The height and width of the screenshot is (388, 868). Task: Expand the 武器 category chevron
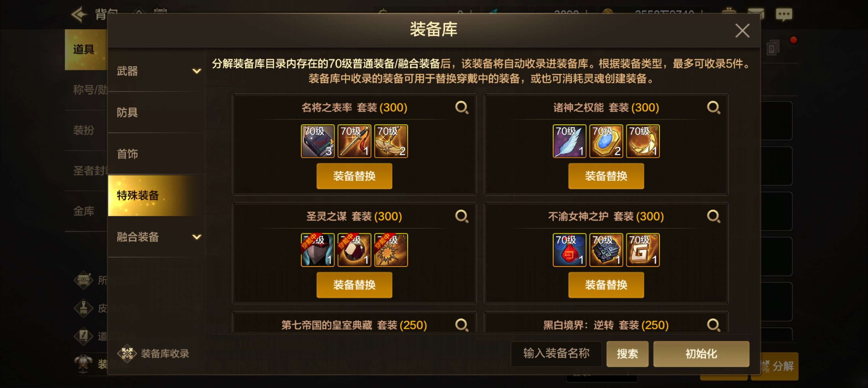click(196, 71)
